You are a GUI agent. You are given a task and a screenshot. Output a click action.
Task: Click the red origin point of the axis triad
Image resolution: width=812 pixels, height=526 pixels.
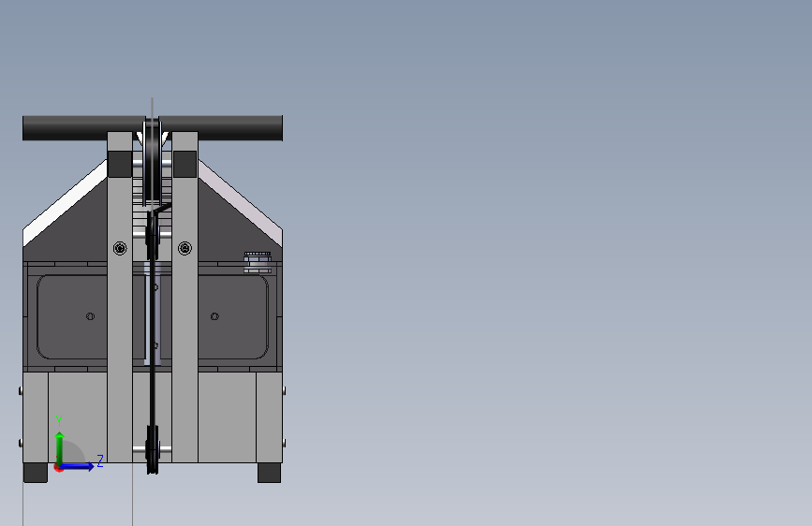[59, 467]
